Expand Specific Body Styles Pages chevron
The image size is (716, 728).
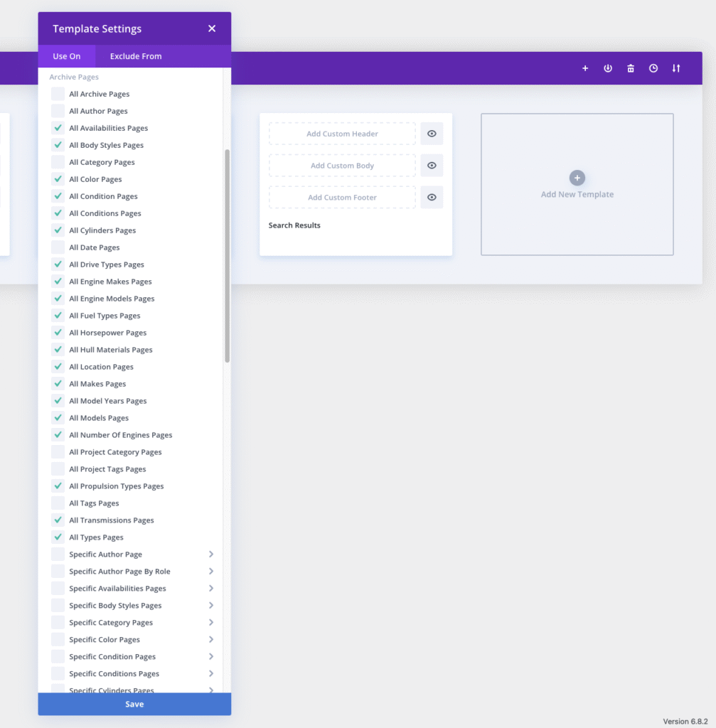point(210,606)
